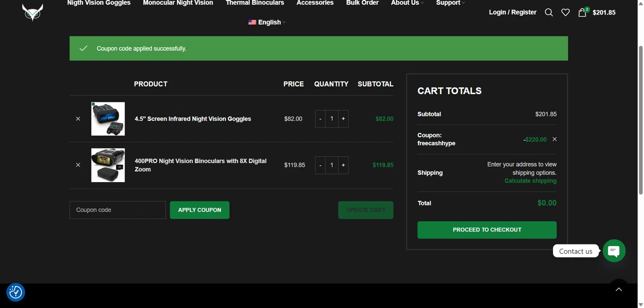Open the shopping bag cart icon
This screenshot has height=308, width=644.
coord(582,12)
